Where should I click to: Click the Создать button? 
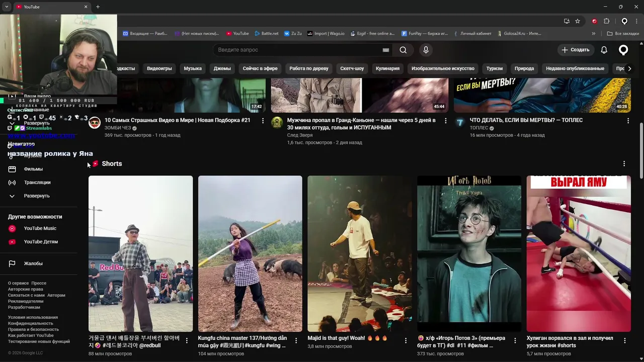pos(576,50)
